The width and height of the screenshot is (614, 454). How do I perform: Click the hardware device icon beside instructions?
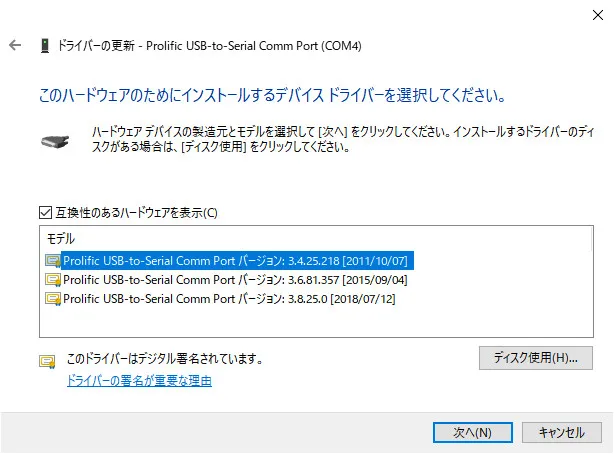55,141
